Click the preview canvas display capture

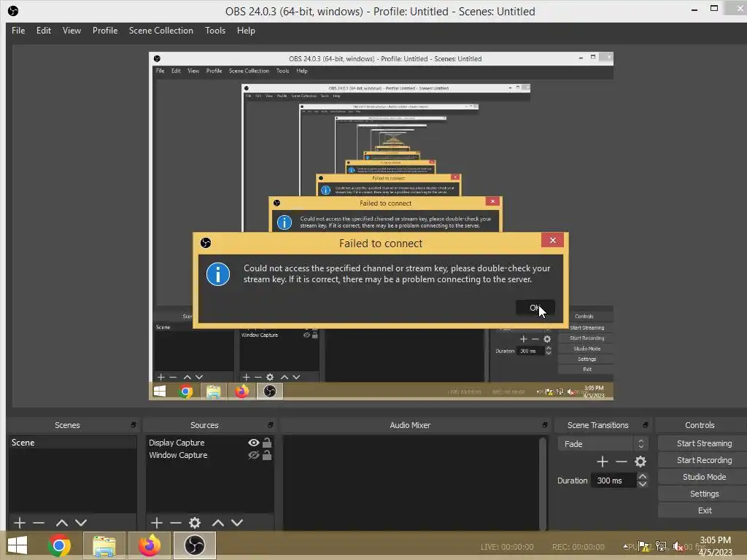coord(381,226)
